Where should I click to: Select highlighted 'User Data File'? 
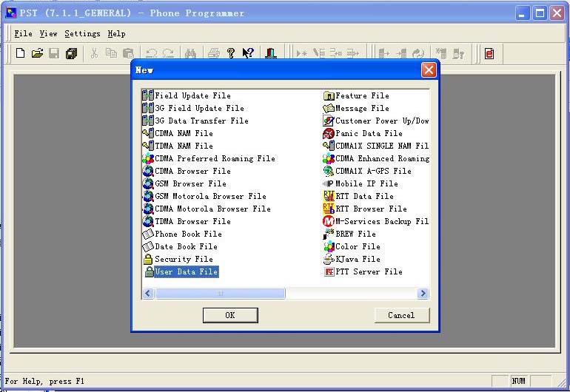[x=186, y=271]
